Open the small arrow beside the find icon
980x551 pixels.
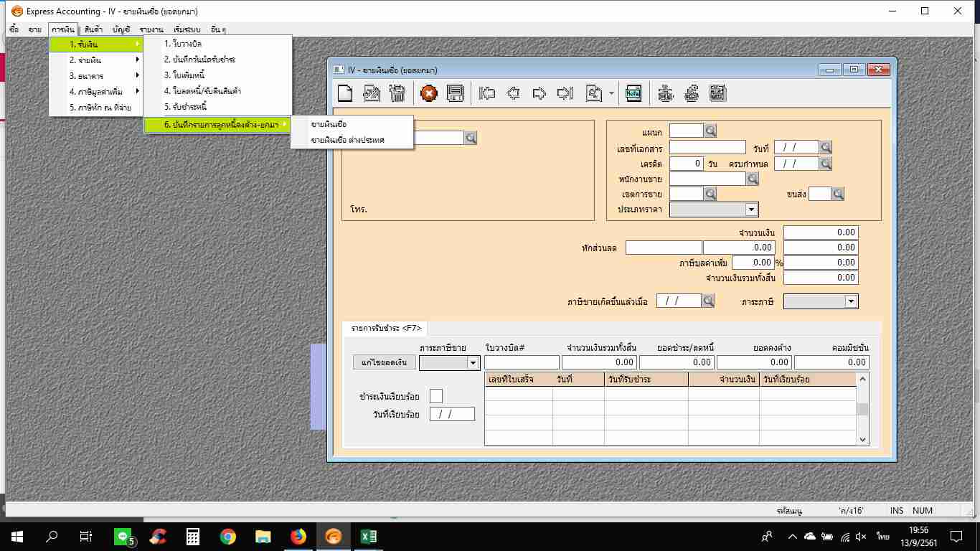(611, 93)
